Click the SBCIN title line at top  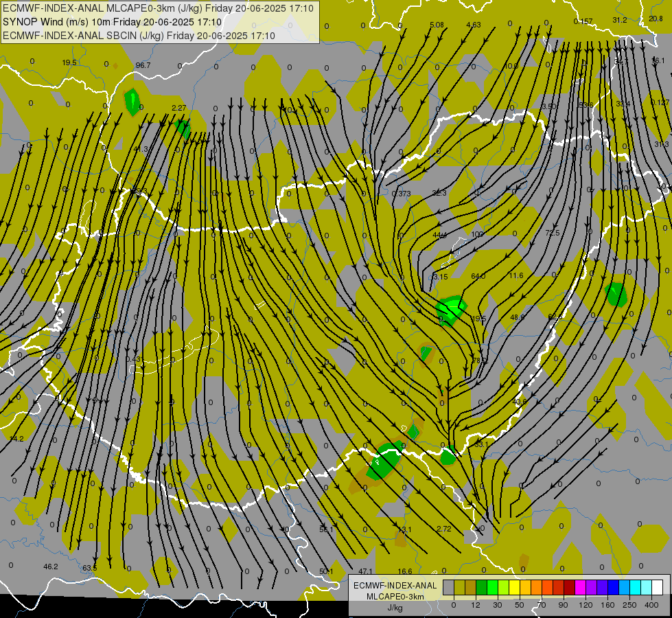point(139,36)
